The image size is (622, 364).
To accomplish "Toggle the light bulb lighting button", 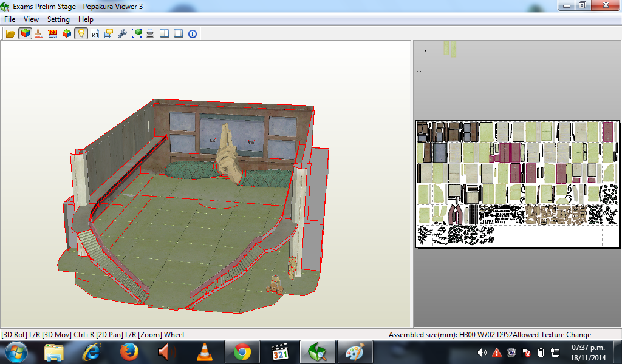I will click(81, 33).
